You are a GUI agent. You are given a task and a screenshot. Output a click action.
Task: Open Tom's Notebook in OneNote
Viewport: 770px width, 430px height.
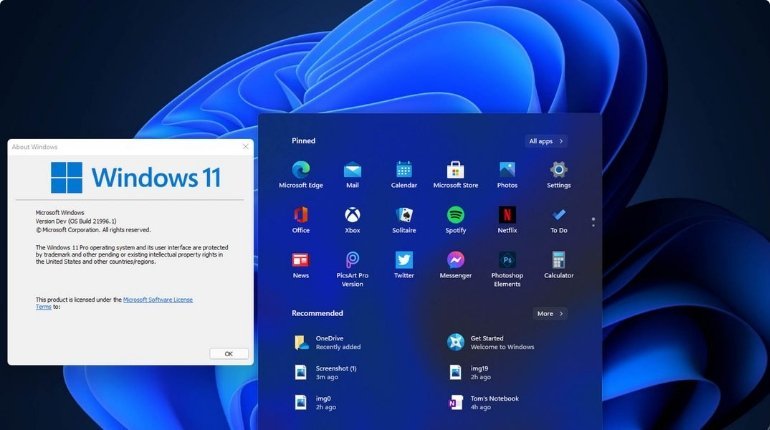coord(483,403)
